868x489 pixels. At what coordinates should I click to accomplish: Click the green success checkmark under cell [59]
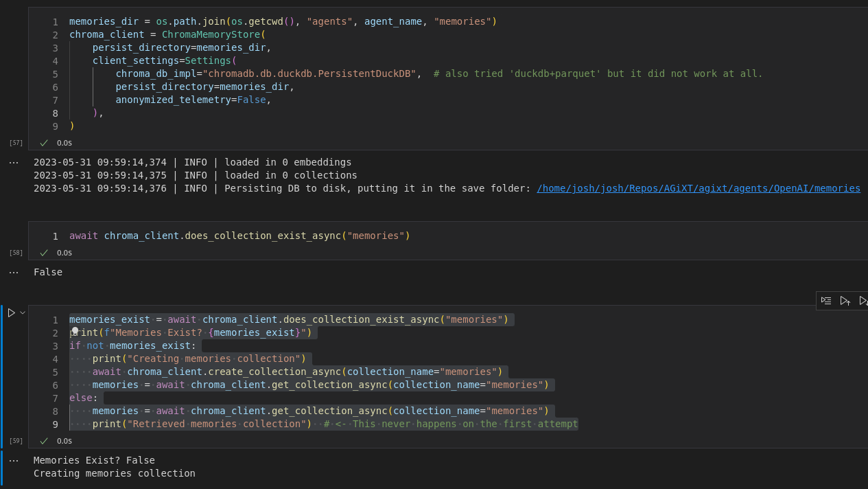[x=43, y=441]
